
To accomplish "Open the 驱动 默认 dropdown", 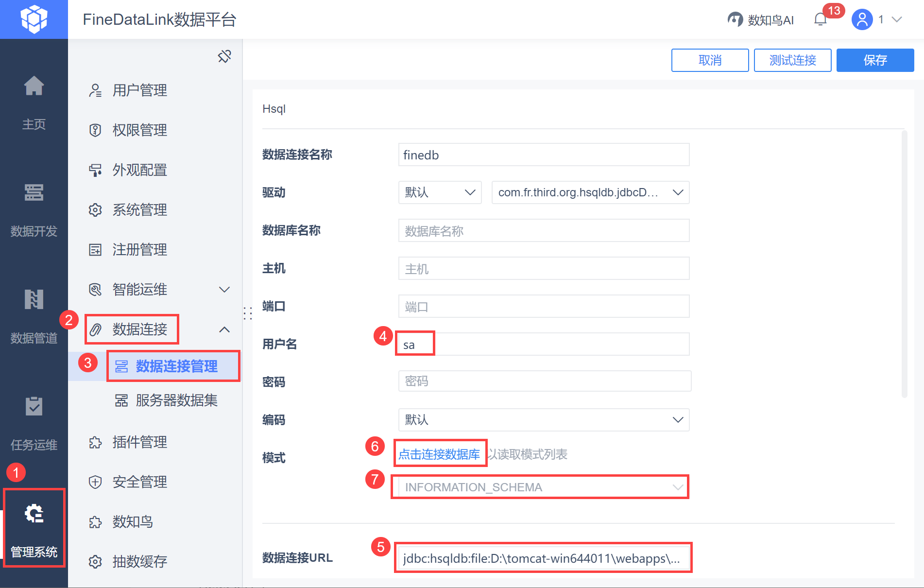I will point(440,192).
